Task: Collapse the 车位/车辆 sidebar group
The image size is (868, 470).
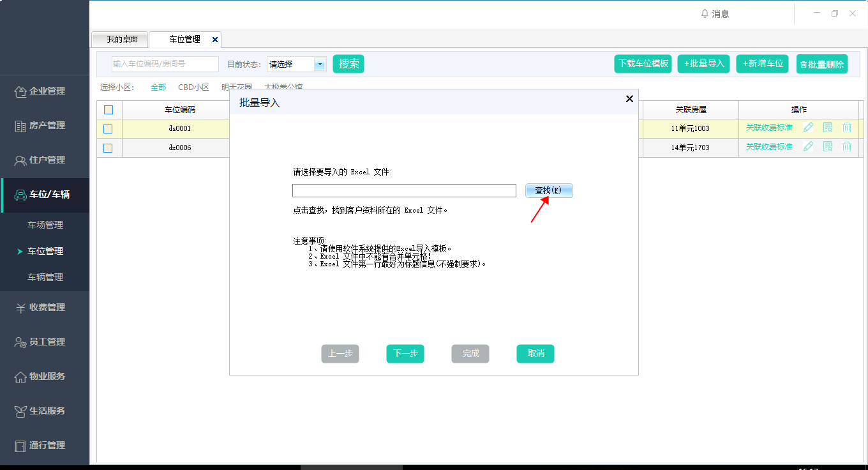Action: tap(45, 195)
